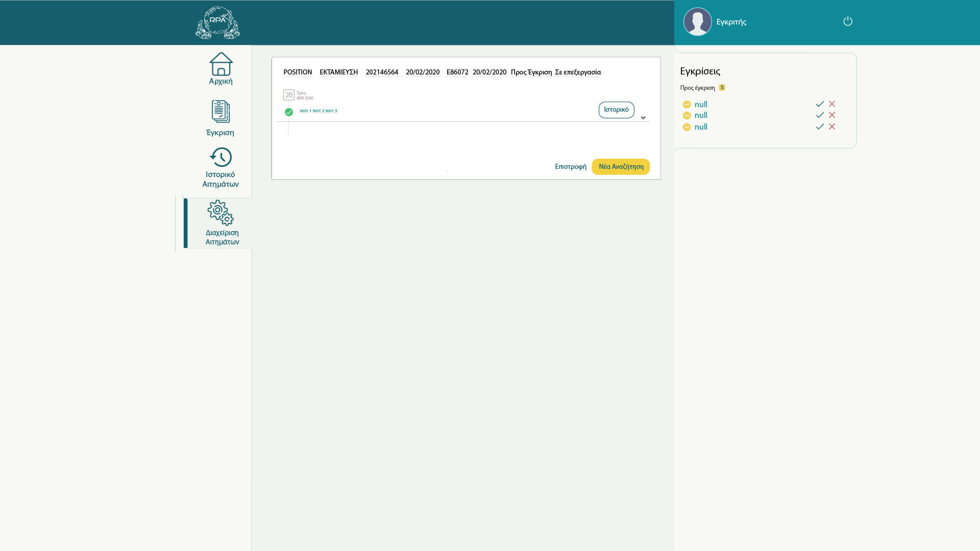Click the Ιστορικό button
The height and width of the screenshot is (551, 980).
(x=616, y=110)
